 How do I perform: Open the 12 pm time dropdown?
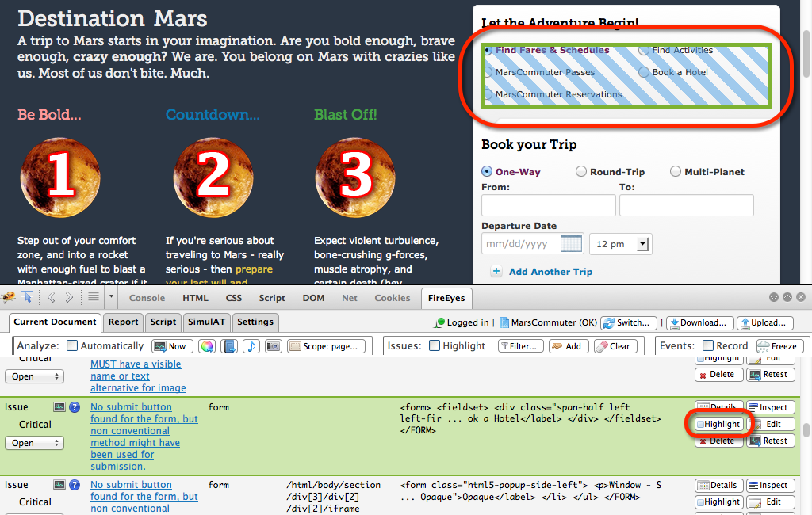(620, 244)
